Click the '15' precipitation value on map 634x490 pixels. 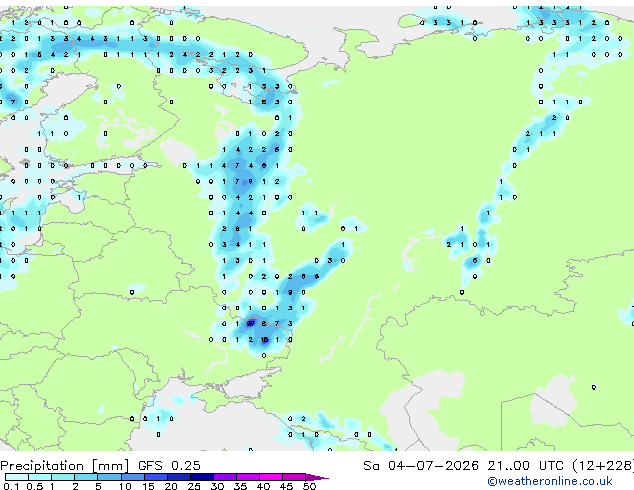[x=264, y=340]
